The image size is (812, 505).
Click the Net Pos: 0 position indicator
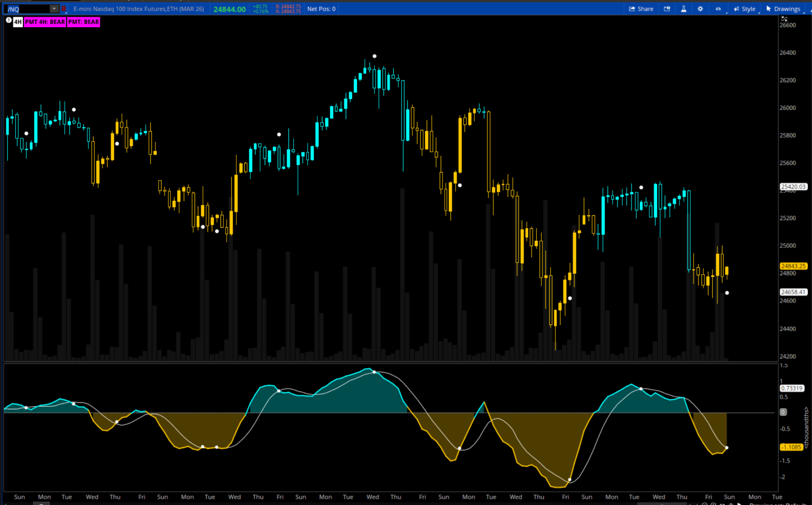coord(321,9)
